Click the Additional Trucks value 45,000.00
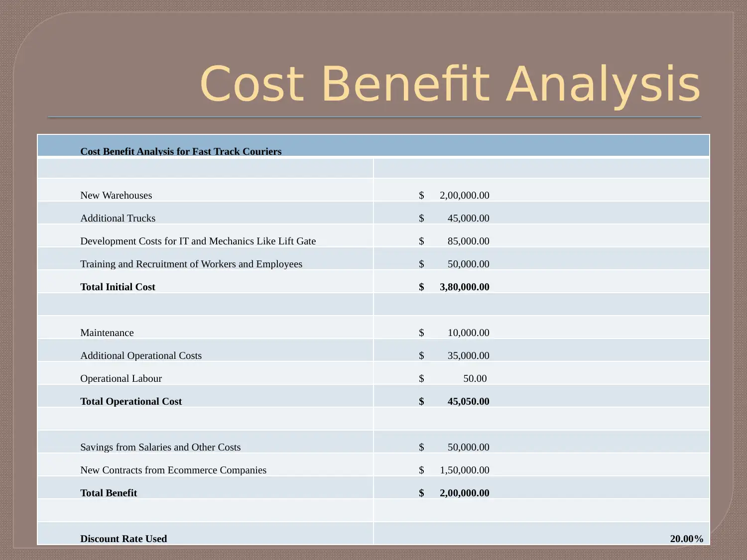The image size is (747, 560). coord(469,218)
